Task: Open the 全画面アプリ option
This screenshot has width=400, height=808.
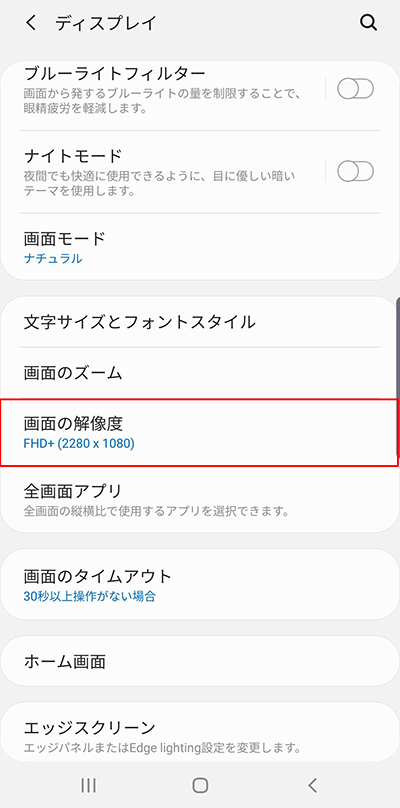Action: [x=200, y=499]
